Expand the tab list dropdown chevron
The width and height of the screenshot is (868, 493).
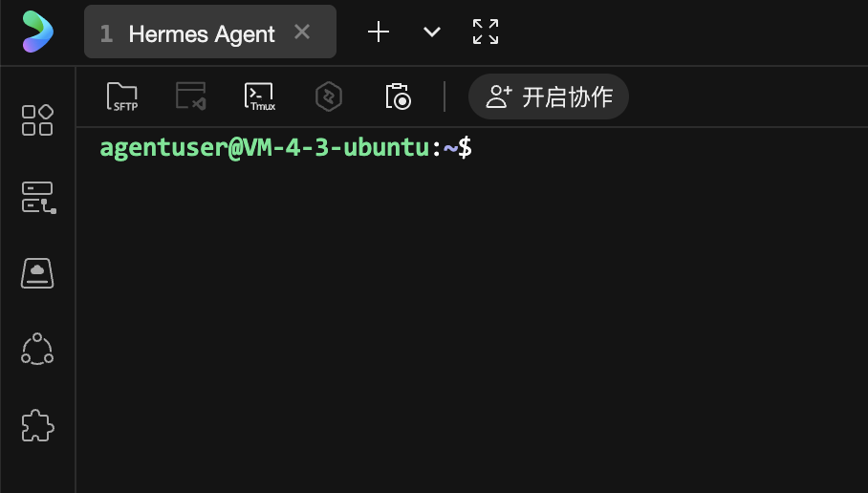click(432, 32)
